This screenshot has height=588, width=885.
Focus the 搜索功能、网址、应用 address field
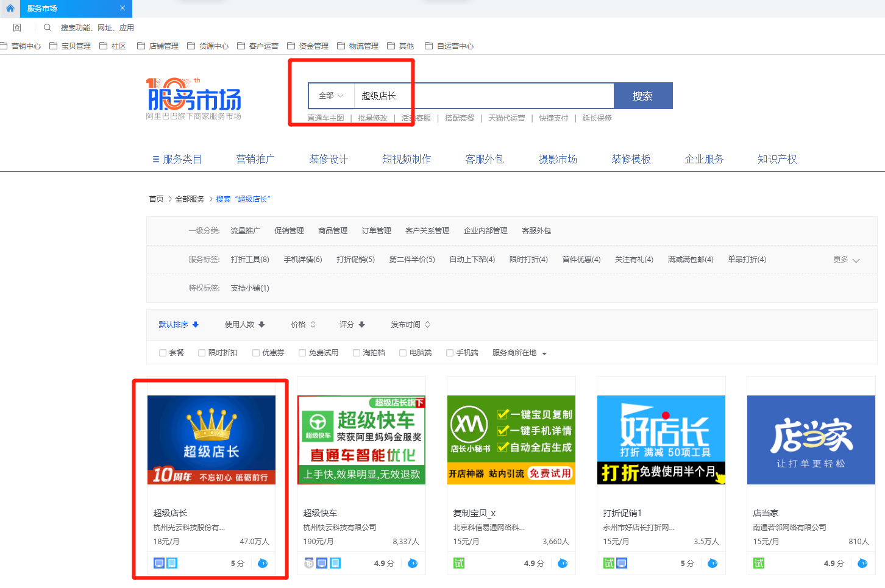(x=97, y=27)
